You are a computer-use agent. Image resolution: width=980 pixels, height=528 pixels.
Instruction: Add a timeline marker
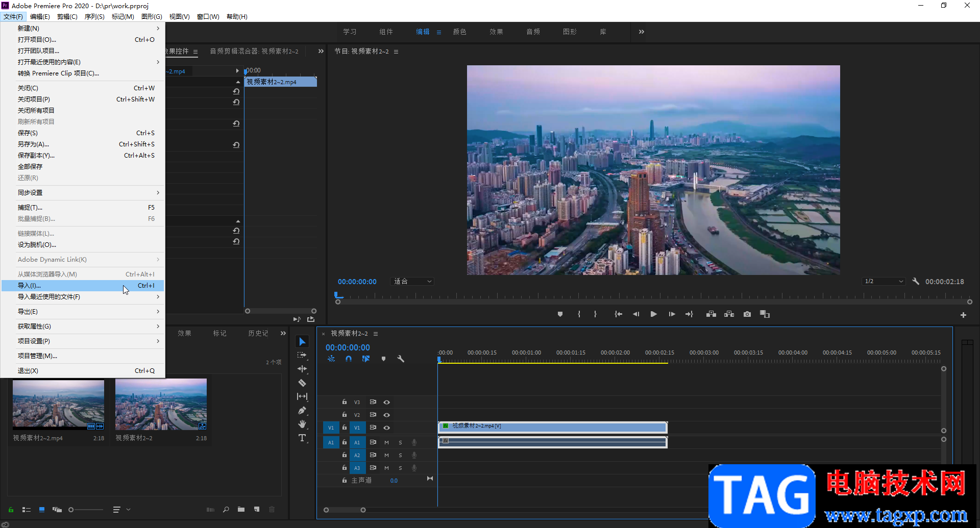coord(383,359)
